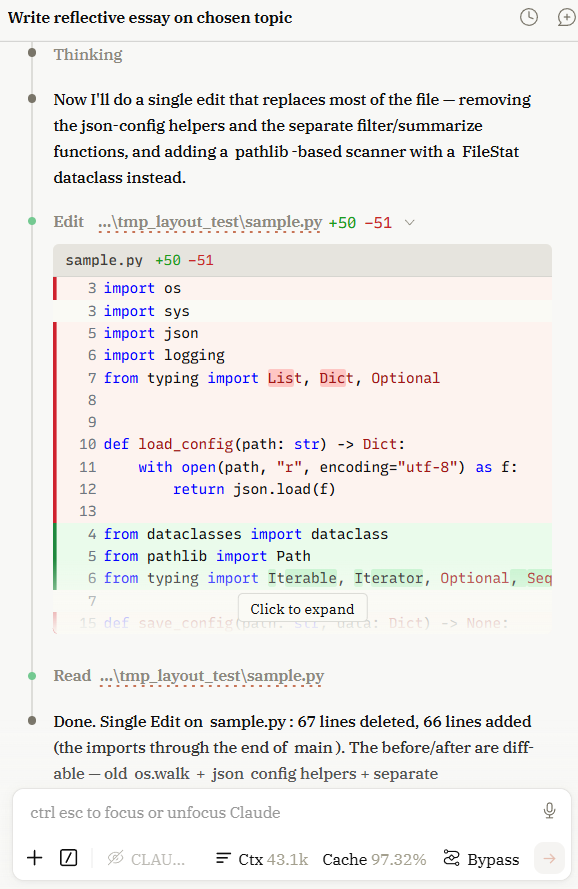Image resolution: width=578 pixels, height=889 pixels.
Task: Start a new chat with plus bubble icon
Action: point(566,17)
